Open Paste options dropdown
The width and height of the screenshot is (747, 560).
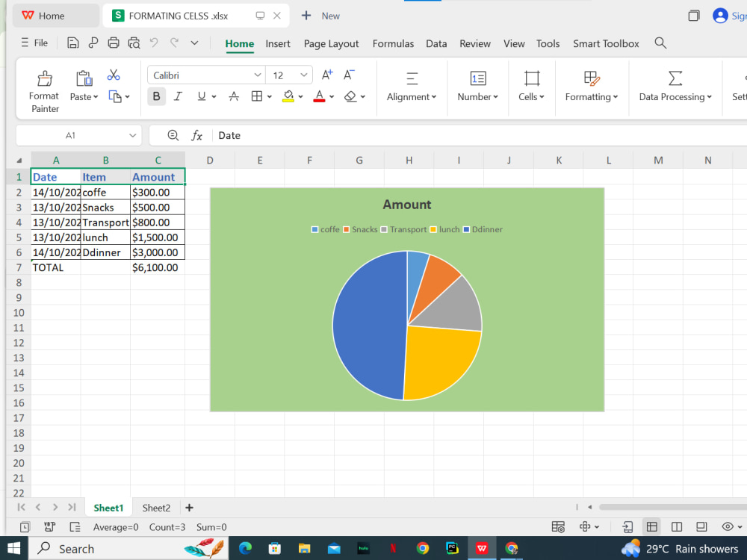click(96, 96)
